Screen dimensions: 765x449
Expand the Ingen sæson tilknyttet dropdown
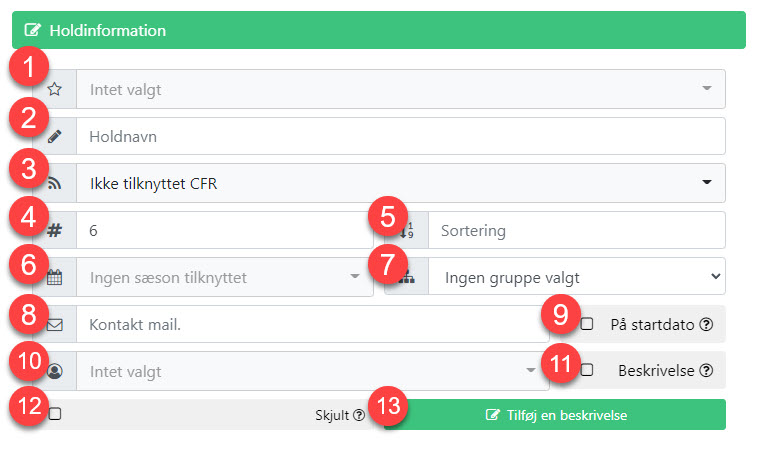224,277
